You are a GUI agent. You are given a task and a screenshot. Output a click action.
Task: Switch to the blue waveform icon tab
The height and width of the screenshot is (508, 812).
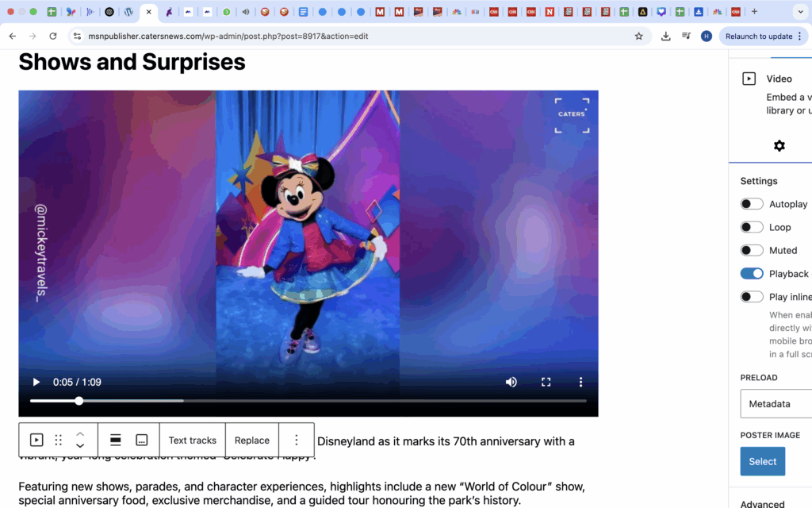tap(90, 11)
